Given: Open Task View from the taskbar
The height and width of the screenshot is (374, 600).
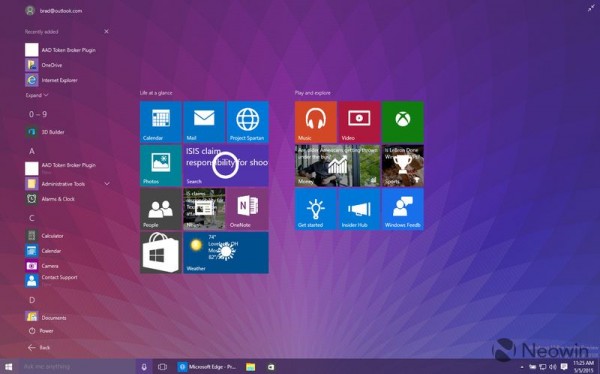Looking at the screenshot, I should click(162, 367).
